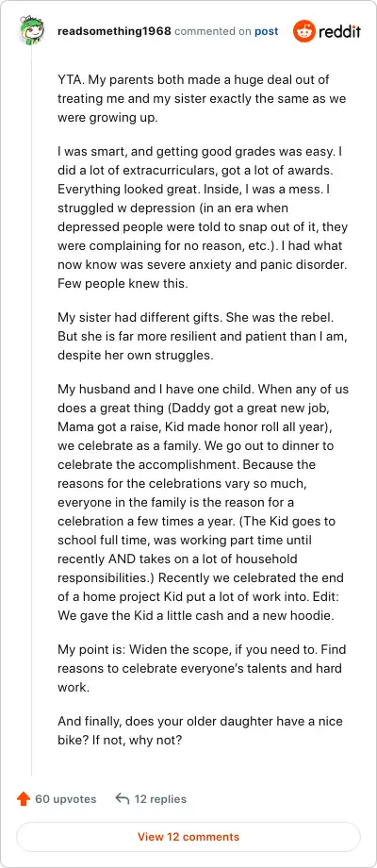Click the "View 12 comments" button

pyautogui.click(x=188, y=837)
